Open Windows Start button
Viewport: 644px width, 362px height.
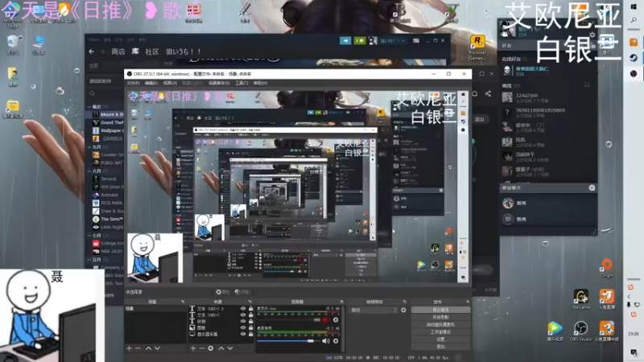point(634,7)
